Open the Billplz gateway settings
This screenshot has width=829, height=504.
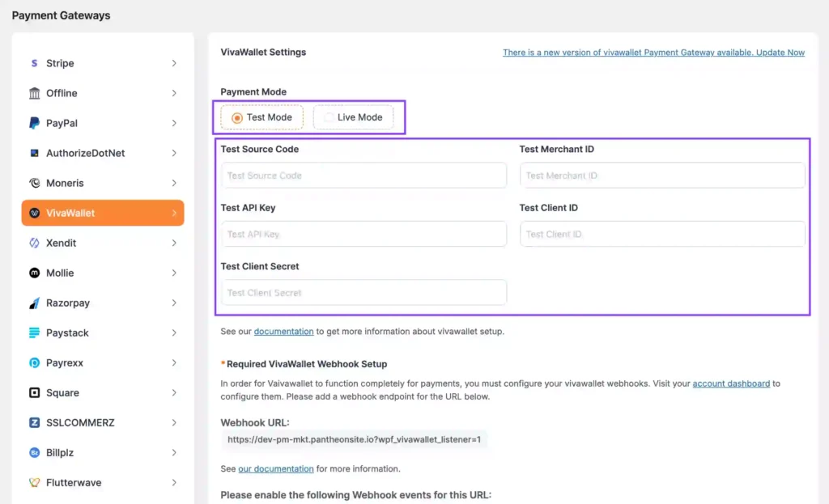103,453
